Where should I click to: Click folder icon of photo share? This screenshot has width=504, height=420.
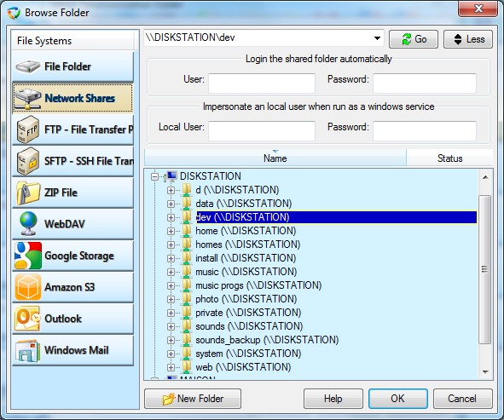click(186, 299)
